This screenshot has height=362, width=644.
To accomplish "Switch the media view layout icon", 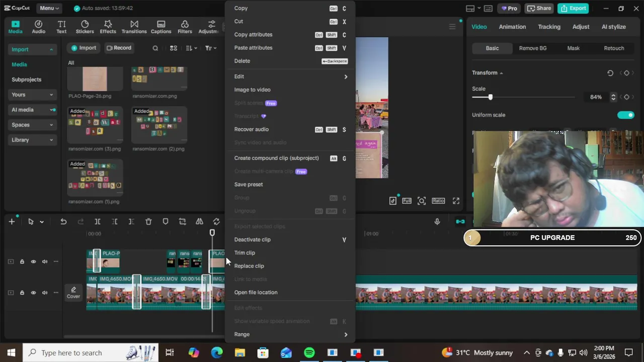I will pyautogui.click(x=174, y=48).
